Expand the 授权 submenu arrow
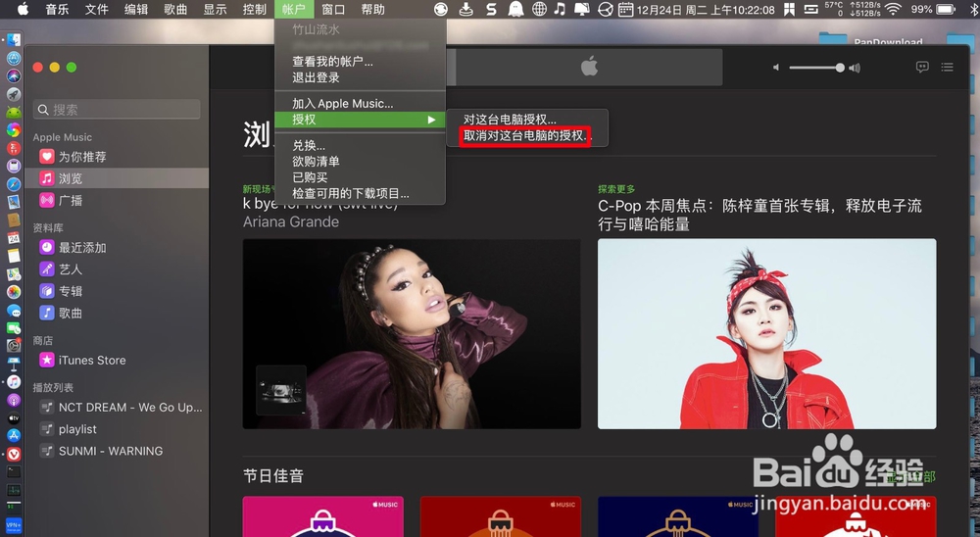The image size is (980, 537). point(431,120)
